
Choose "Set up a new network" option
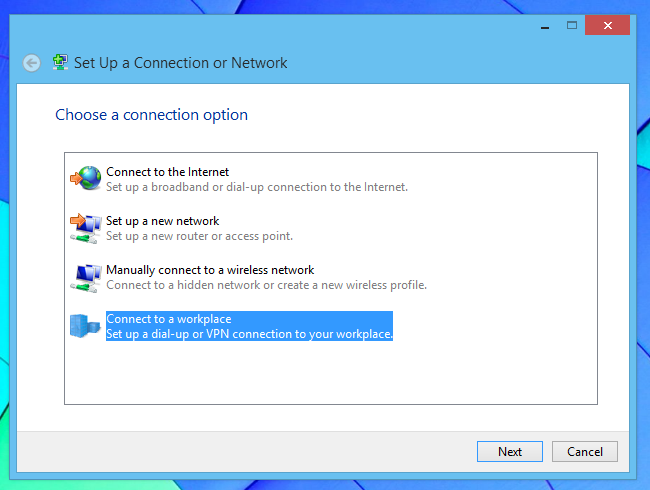(162, 221)
